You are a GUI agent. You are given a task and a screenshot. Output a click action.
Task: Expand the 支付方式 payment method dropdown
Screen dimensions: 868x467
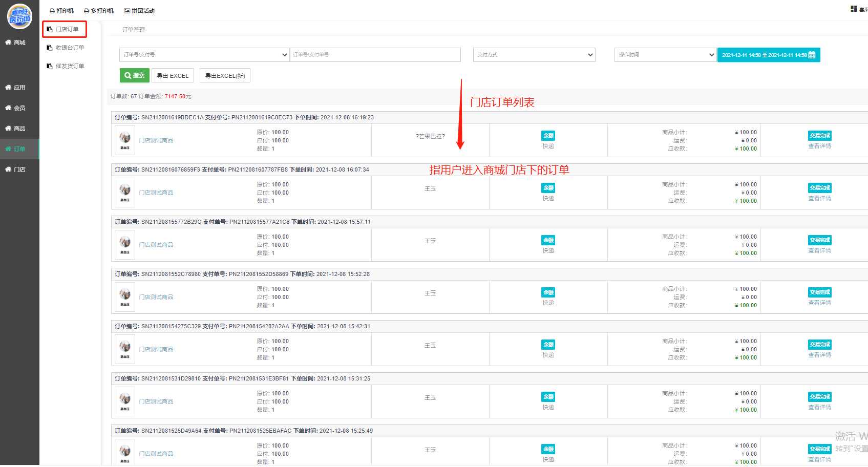(534, 55)
